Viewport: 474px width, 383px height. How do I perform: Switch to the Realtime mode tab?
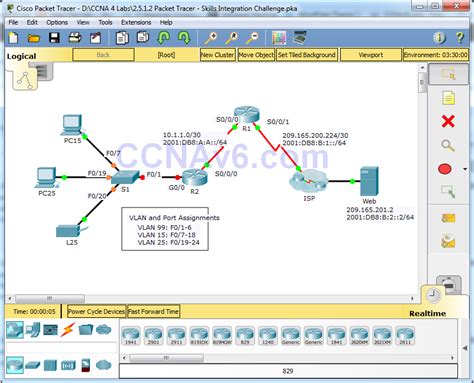(x=428, y=313)
